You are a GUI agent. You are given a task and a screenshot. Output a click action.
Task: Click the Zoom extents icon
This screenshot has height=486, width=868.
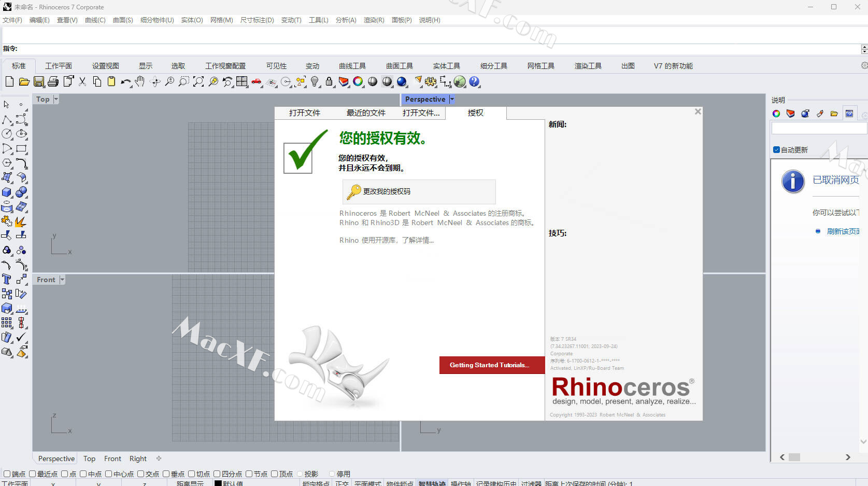(x=198, y=81)
